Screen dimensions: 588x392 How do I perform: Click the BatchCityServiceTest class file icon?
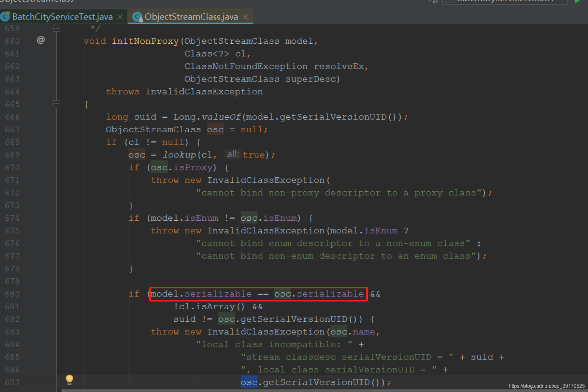5,17
